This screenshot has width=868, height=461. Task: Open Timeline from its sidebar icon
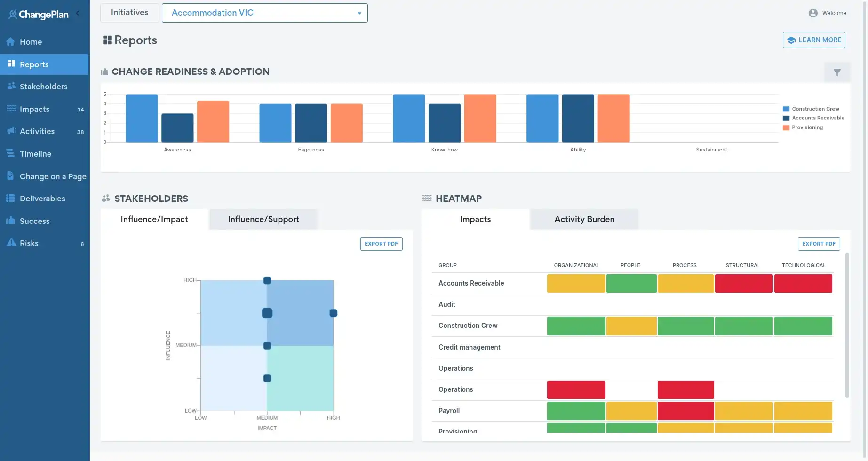click(10, 153)
